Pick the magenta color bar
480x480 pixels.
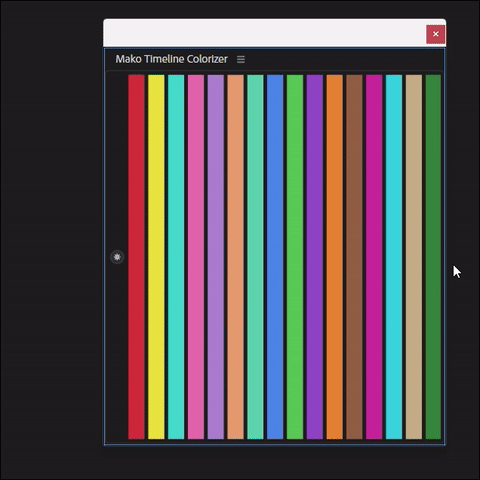point(374,257)
